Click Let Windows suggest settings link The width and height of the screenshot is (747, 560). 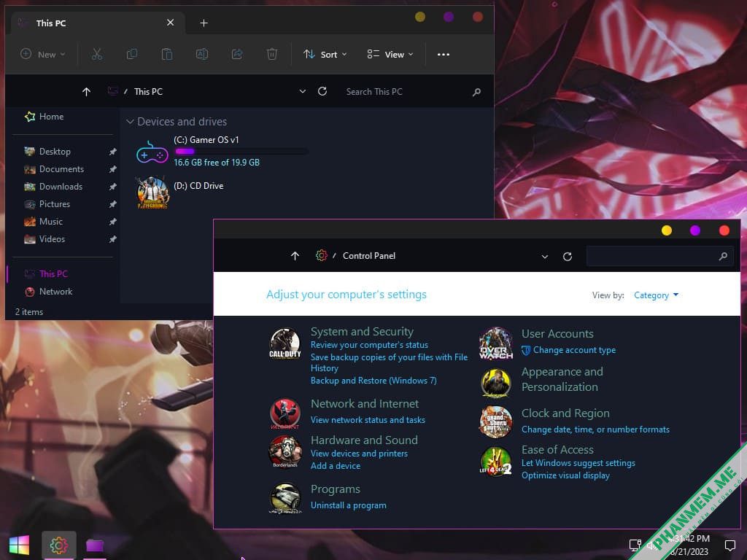(x=578, y=463)
